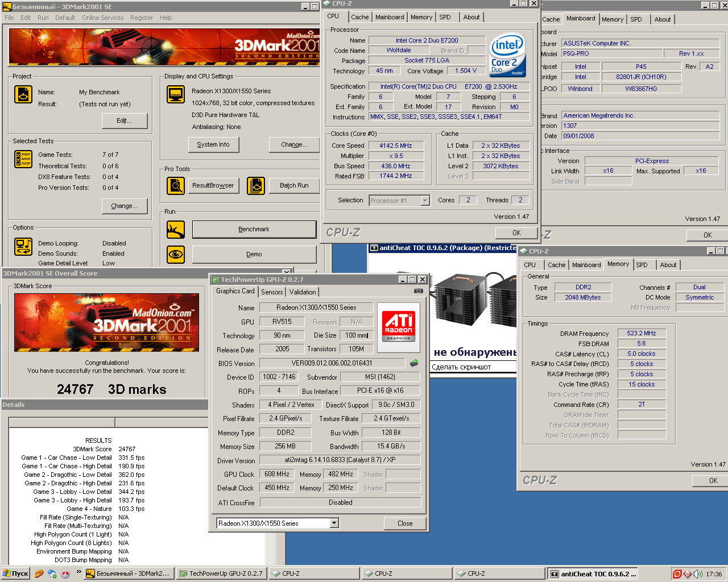Click the BIOS Version field in GPU-Z

pos(332,363)
